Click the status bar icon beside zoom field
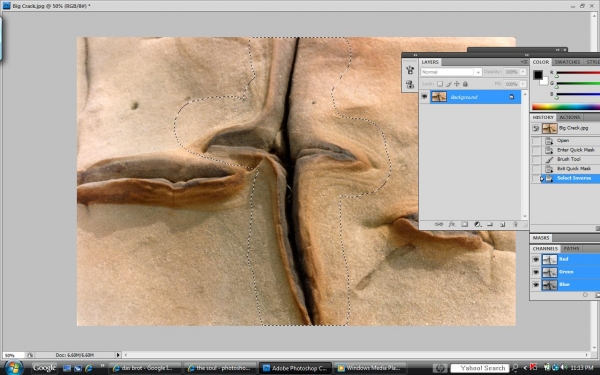This screenshot has width=600, height=375. (30, 355)
